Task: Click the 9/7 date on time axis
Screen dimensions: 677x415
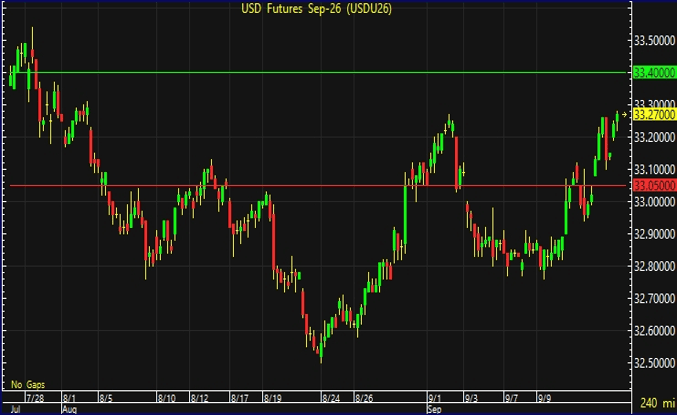Action: [511, 398]
